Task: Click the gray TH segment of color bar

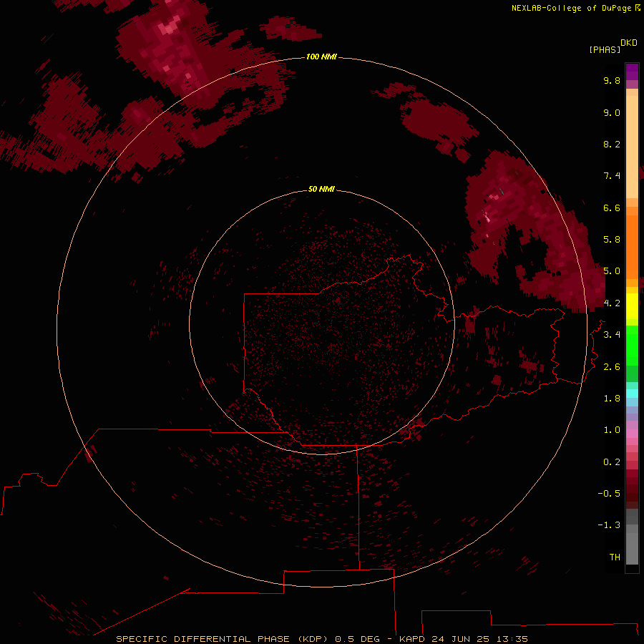Action: (x=632, y=548)
